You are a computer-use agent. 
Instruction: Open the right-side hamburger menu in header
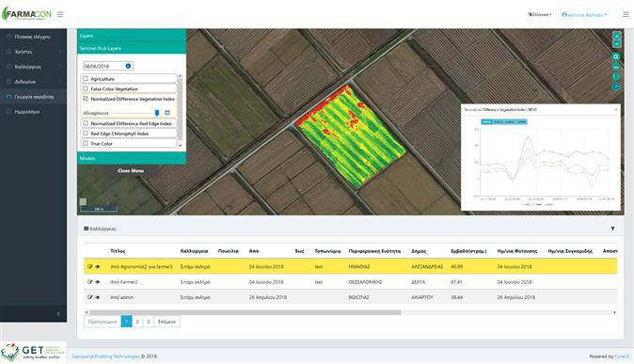(626, 14)
